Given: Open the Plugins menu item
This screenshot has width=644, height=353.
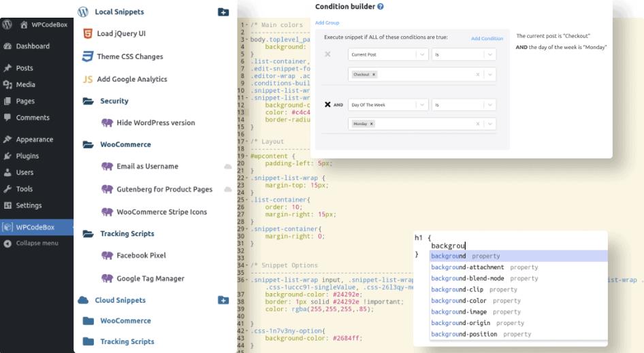Looking at the screenshot, I should (x=27, y=156).
